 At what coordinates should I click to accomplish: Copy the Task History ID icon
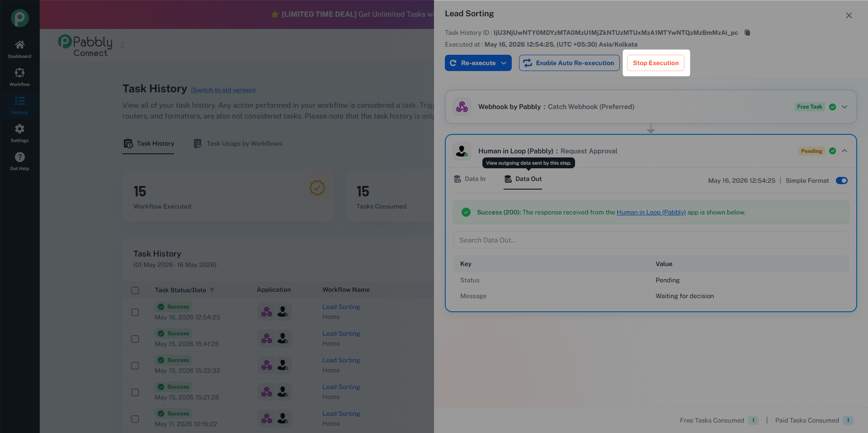click(x=747, y=33)
